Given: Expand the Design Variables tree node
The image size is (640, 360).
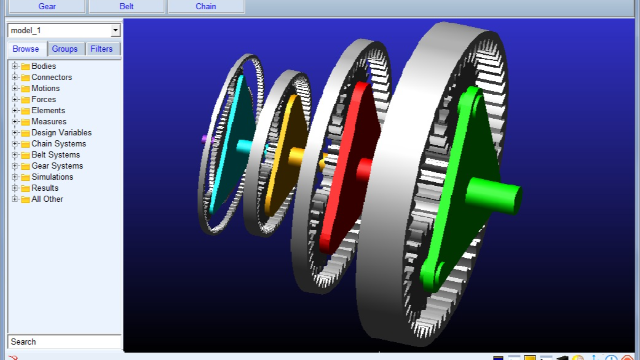Looking at the screenshot, I should coord(15,132).
